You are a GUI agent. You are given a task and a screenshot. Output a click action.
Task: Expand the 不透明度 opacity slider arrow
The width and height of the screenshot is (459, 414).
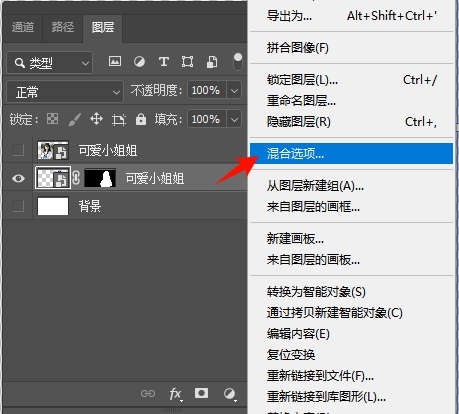234,90
